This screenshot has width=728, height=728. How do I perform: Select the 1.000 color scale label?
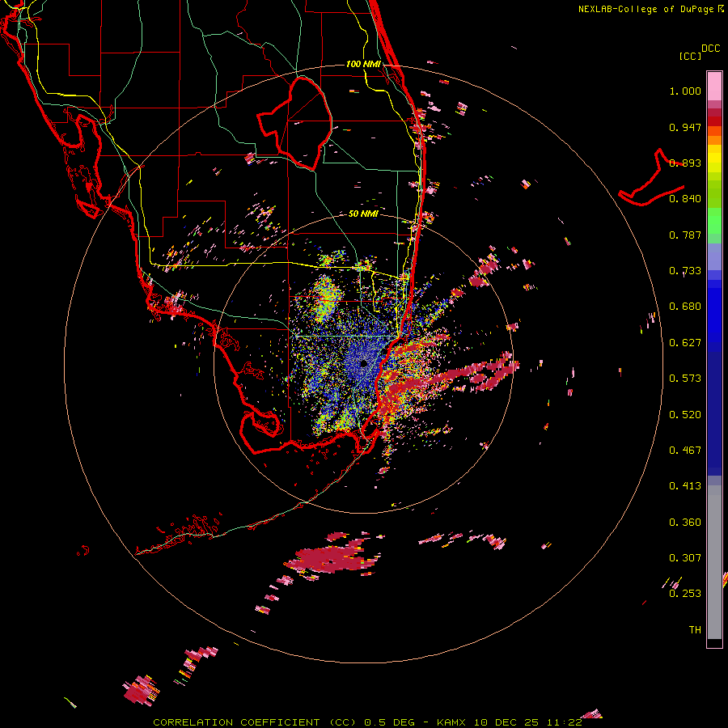685,91
